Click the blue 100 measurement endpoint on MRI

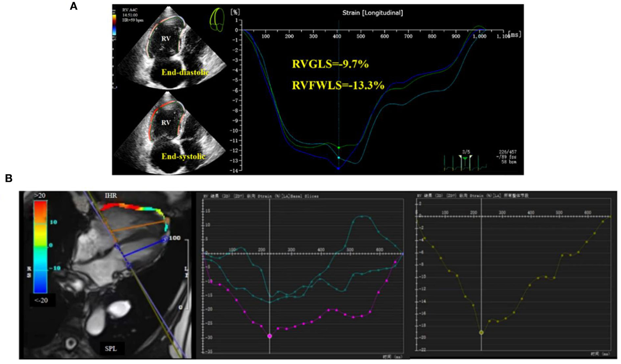click(165, 239)
